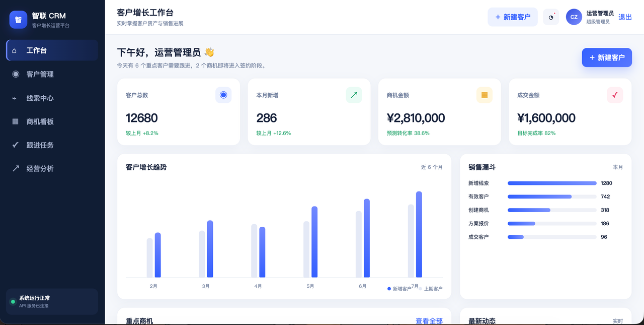Click the green arrow icon on 本月新增 card

coord(354,95)
